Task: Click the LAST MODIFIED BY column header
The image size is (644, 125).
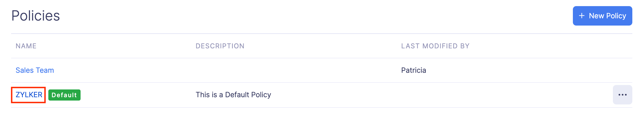Action: (435, 46)
